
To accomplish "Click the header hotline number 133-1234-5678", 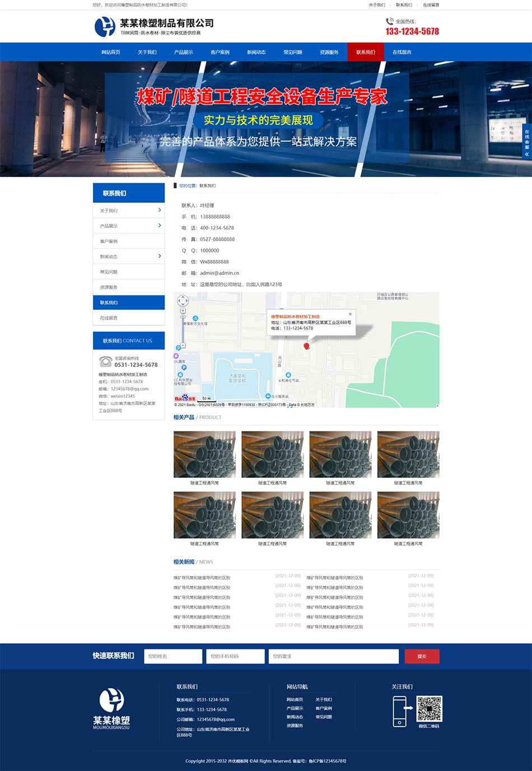I will pyautogui.click(x=412, y=31).
